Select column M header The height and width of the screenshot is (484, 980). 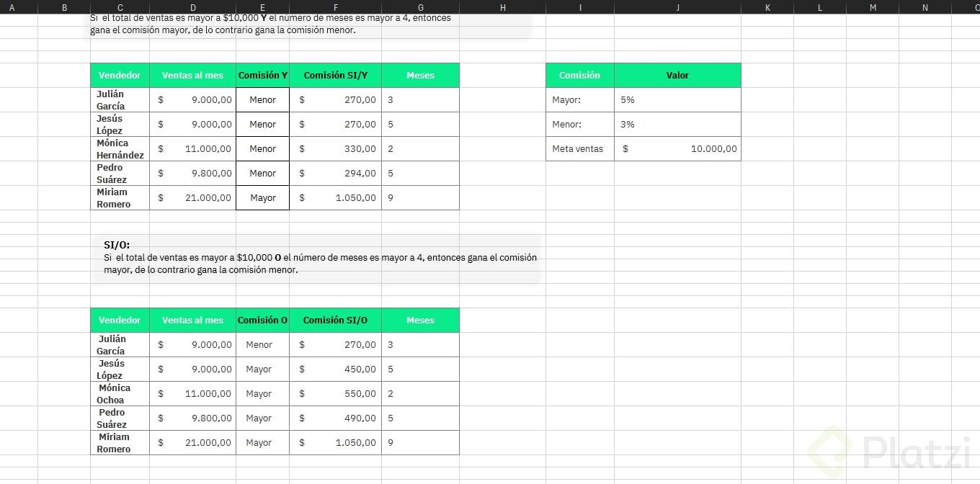pyautogui.click(x=873, y=7)
